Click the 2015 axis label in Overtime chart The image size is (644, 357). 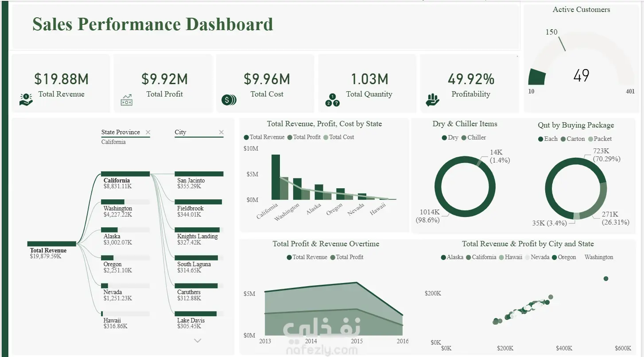pos(357,341)
